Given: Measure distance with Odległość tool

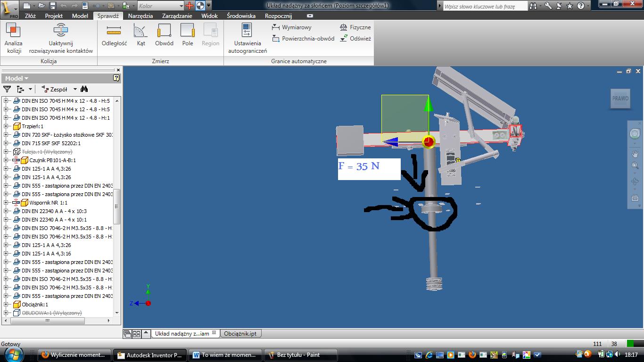Looking at the screenshot, I should click(x=114, y=35).
